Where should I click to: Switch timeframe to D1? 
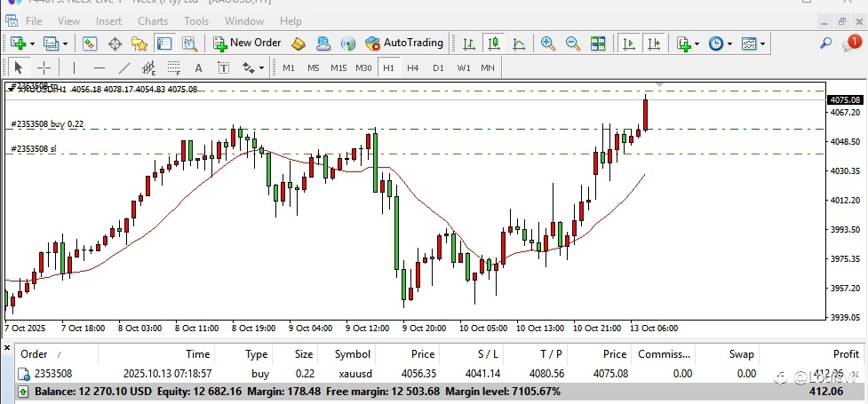438,68
